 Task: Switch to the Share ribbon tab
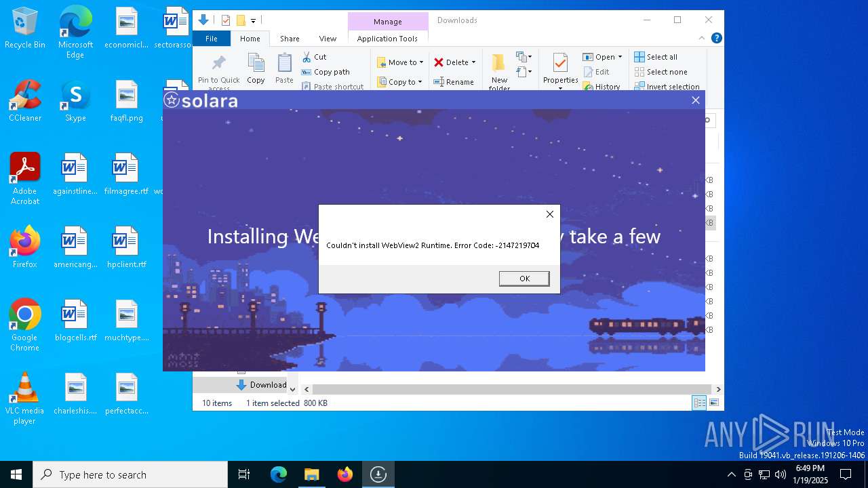pos(290,39)
